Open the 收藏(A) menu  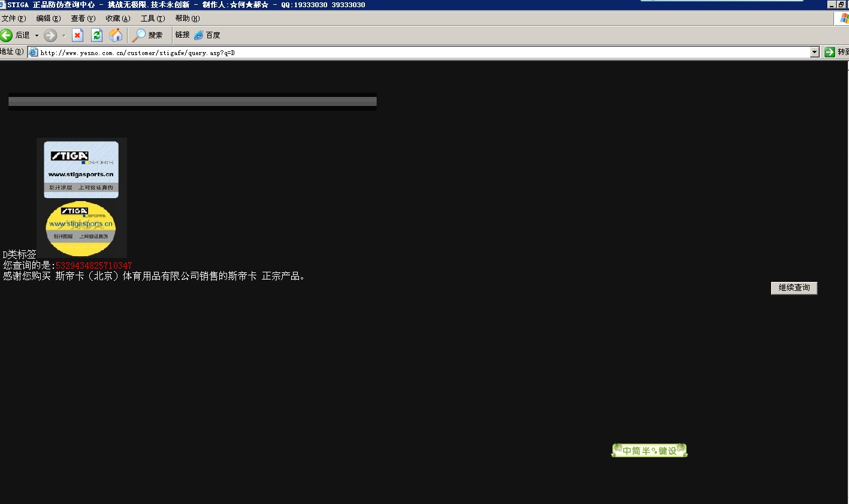[x=118, y=19]
